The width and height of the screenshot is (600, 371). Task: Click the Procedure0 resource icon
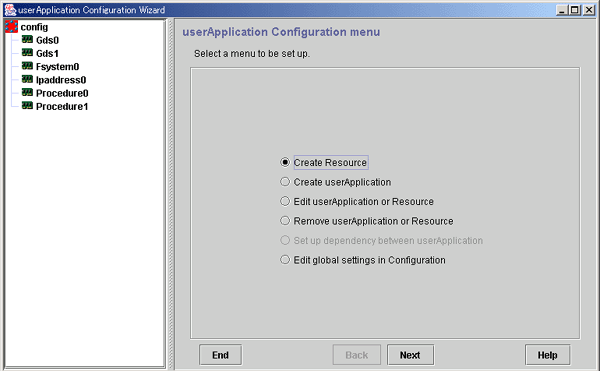27,93
